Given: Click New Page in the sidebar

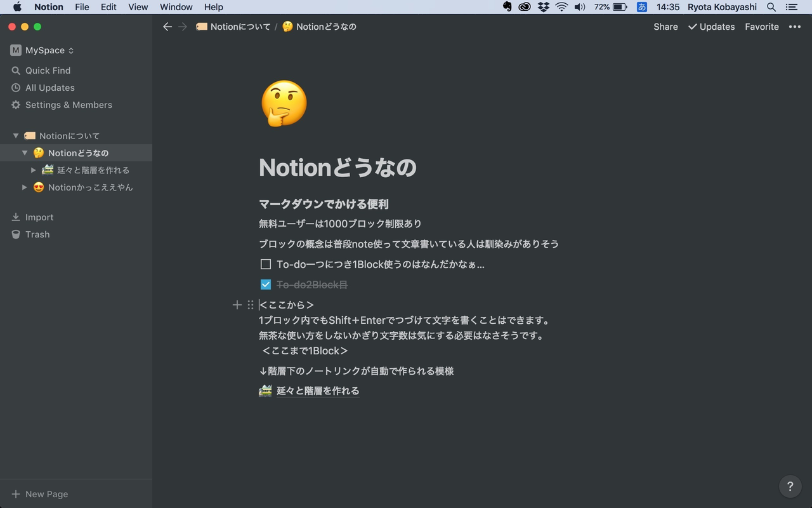Looking at the screenshot, I should tap(39, 494).
